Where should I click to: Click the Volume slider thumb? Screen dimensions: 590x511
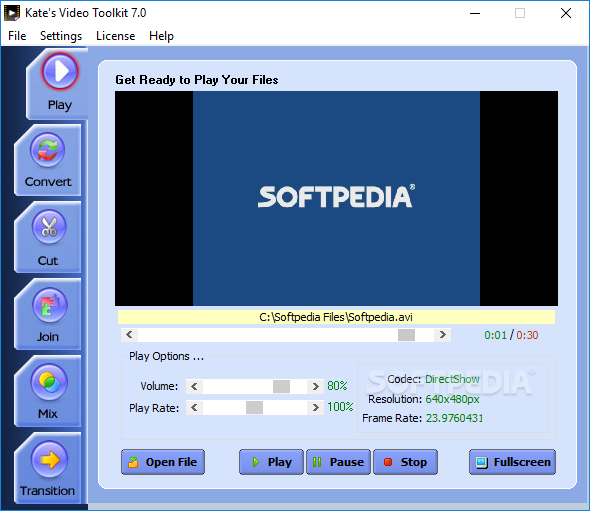(281, 386)
